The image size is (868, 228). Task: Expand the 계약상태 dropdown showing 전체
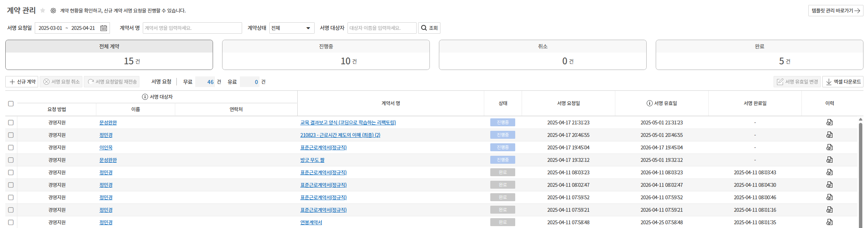[x=292, y=28]
